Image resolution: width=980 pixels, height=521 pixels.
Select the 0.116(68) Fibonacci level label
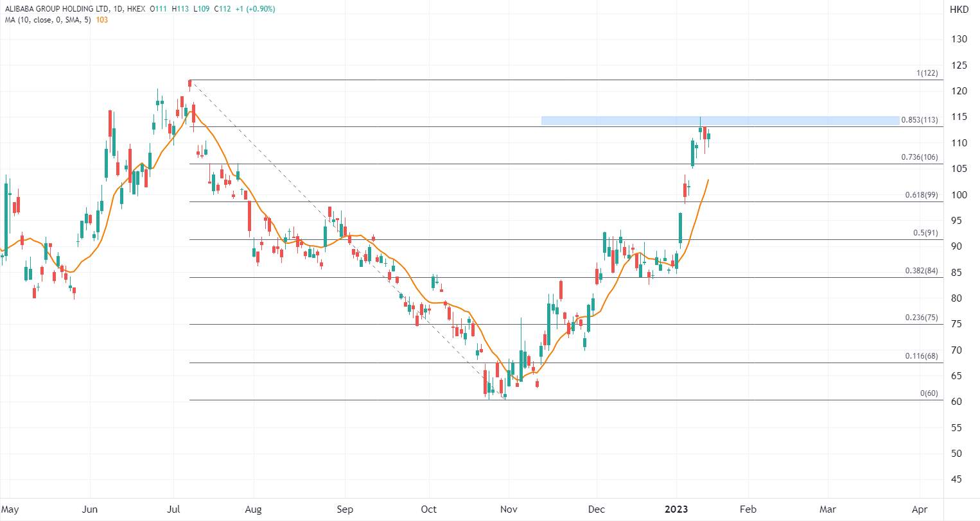(922, 356)
